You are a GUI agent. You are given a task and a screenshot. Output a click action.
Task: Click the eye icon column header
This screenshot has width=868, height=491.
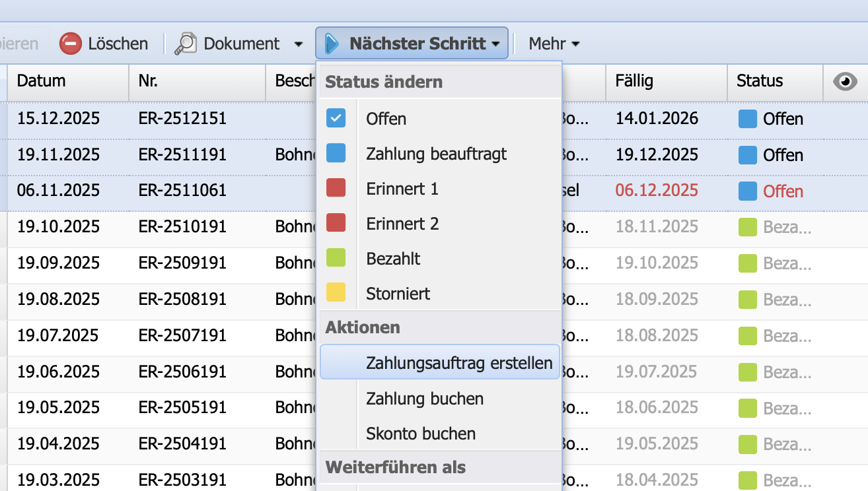[x=845, y=81]
